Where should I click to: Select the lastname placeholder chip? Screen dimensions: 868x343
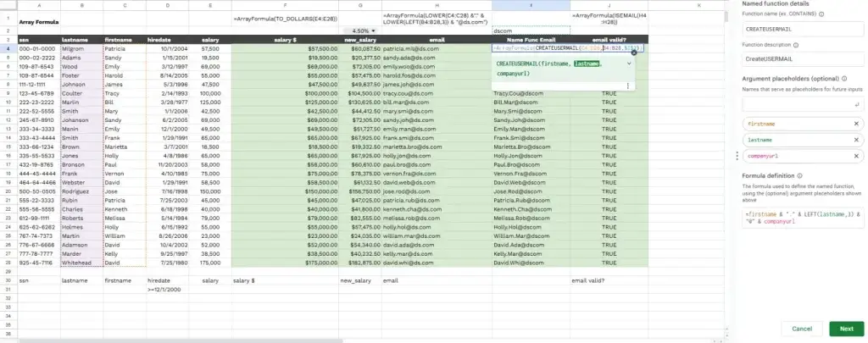click(x=803, y=140)
